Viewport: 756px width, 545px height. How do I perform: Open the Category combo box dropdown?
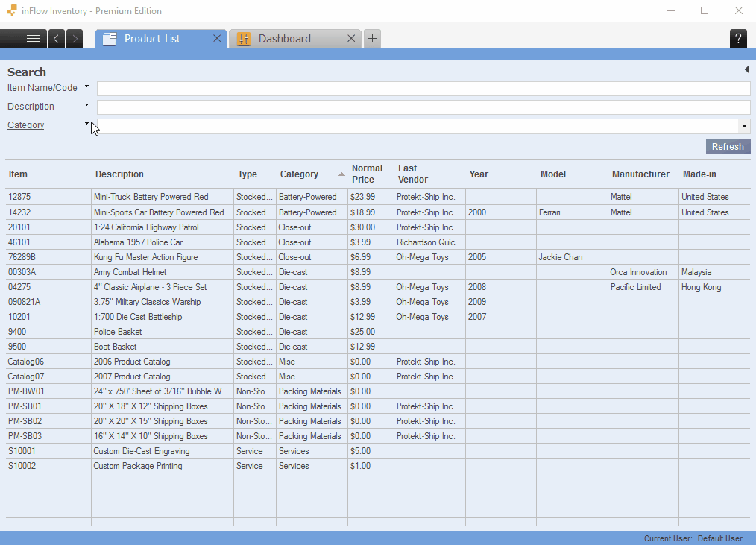(x=743, y=126)
